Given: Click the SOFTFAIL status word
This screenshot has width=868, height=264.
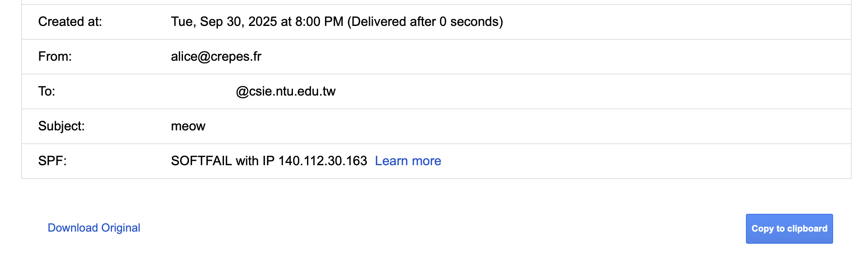Looking at the screenshot, I should click(x=201, y=161).
